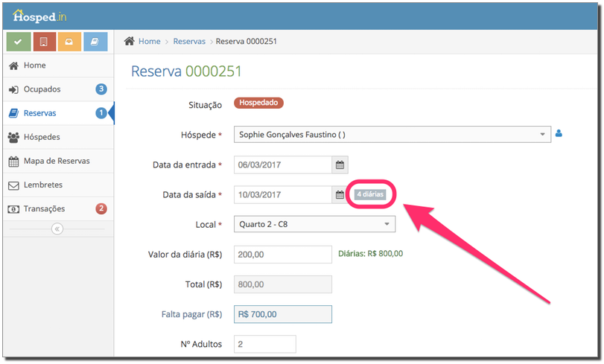This screenshot has width=604, height=364.
Task: Click the Reservas breadcrumb link
Action: [189, 41]
